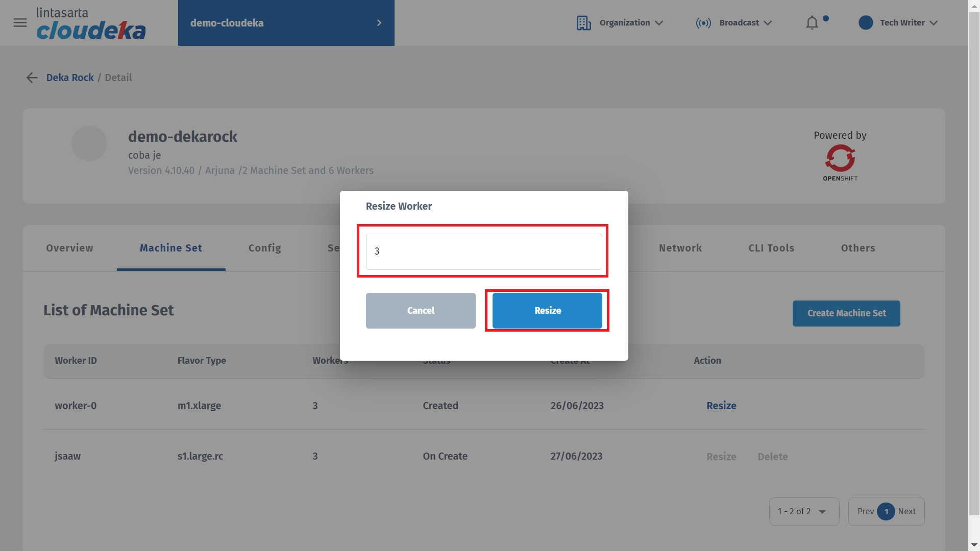
Task: Confirm with the blue Resize button
Action: (x=547, y=311)
